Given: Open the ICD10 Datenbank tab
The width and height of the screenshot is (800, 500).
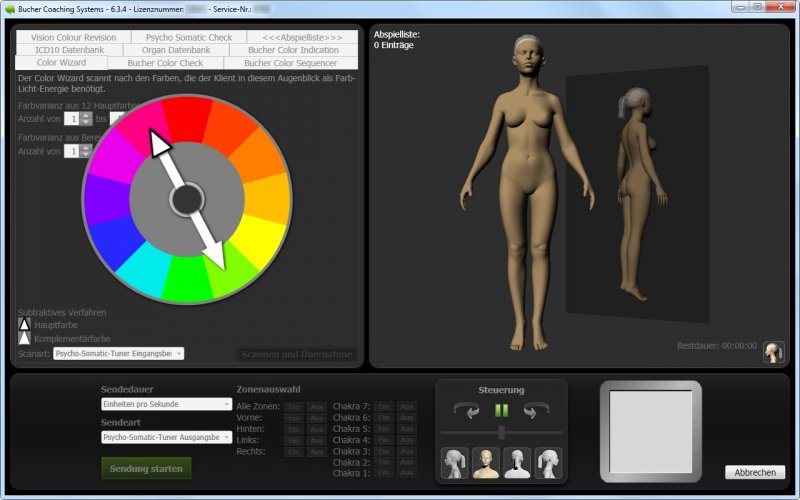Looking at the screenshot, I should pos(69,50).
